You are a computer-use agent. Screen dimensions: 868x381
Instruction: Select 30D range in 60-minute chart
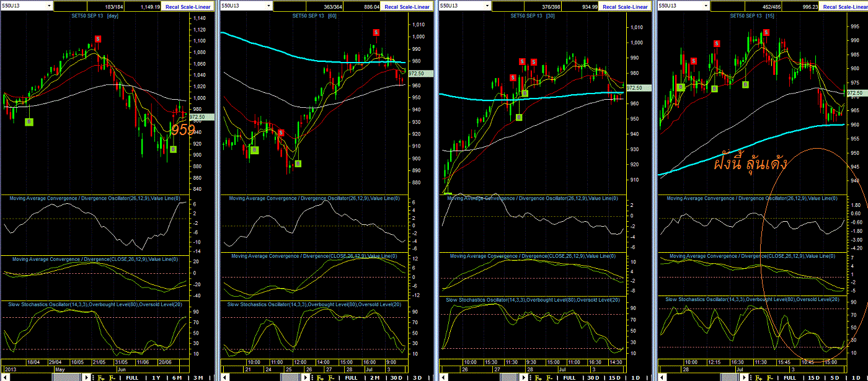coord(396,377)
